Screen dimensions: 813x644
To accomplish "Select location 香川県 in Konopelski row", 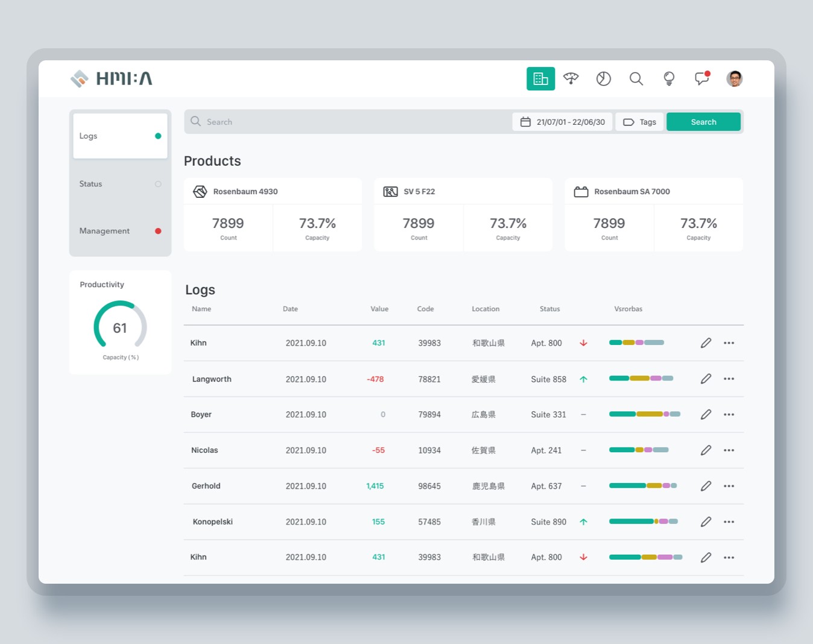I will [484, 522].
